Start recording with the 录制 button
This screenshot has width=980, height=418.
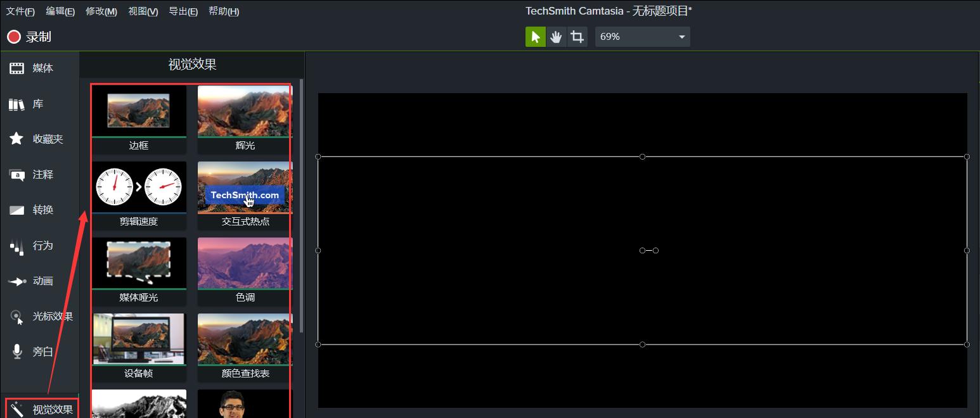pyautogui.click(x=29, y=37)
